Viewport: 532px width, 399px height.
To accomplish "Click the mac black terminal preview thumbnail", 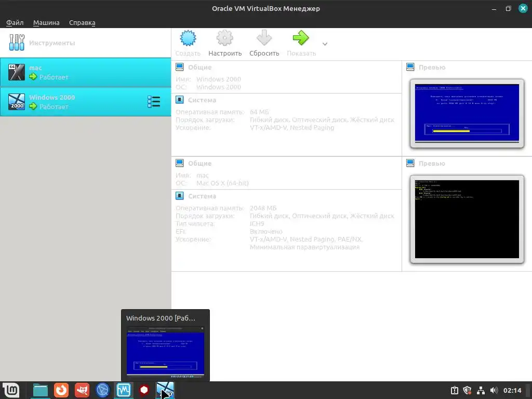I will (x=467, y=219).
